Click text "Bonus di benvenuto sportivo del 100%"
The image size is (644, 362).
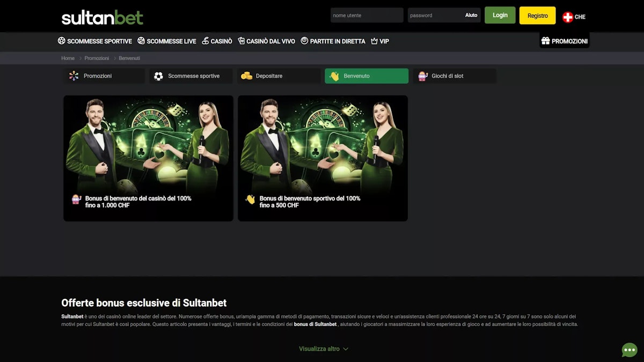pyautogui.click(x=310, y=198)
